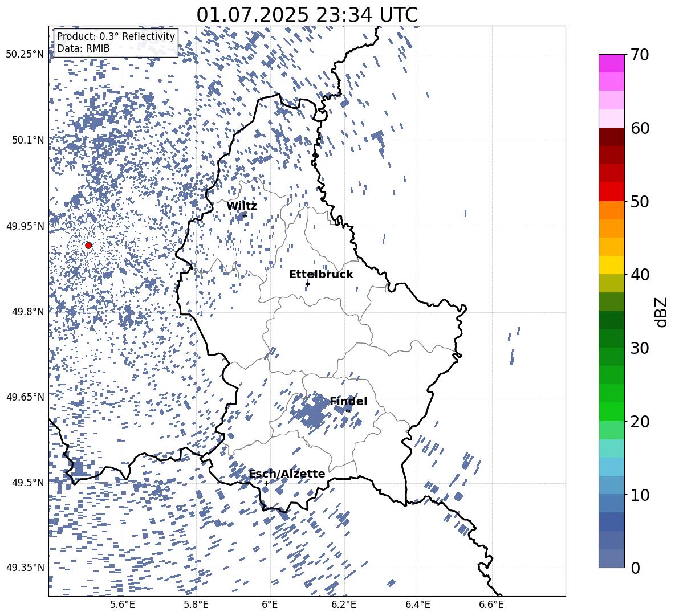This screenshot has height=616, width=675.
Task: Click the red radar site marker dot
Action: pos(88,245)
